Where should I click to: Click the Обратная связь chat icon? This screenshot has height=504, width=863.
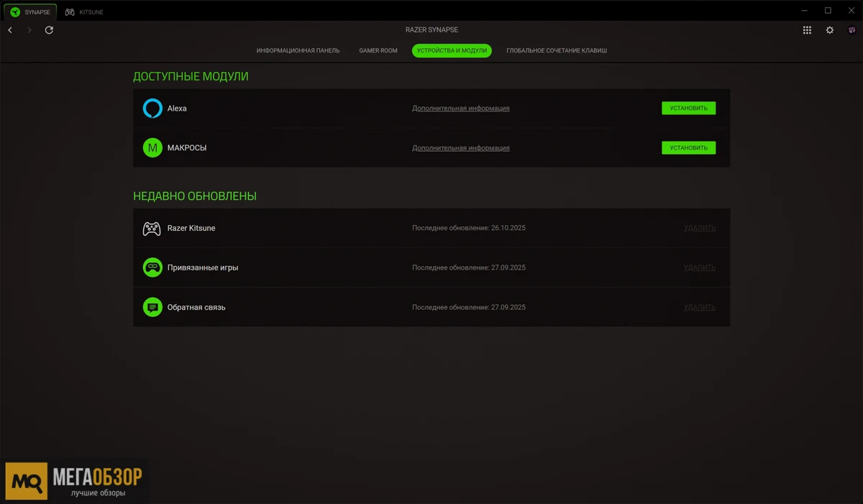tap(152, 307)
